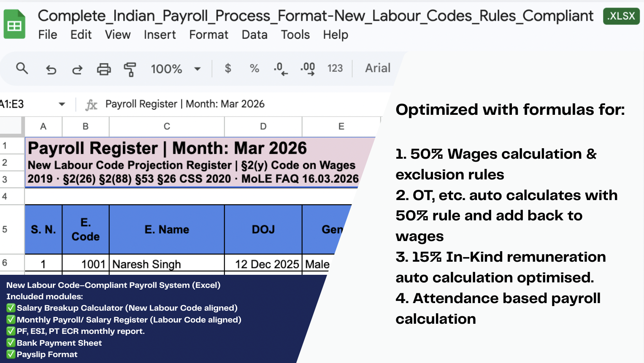Click the redo arrow icon

coord(77,69)
